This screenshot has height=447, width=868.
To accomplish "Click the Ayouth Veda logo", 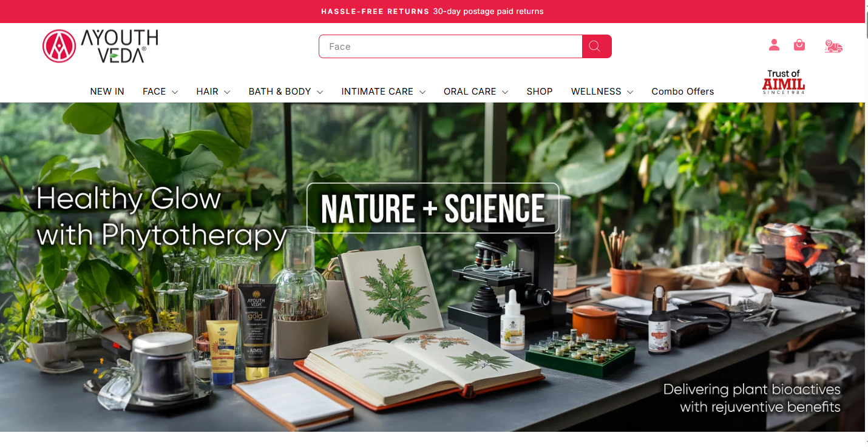I will coord(101,46).
